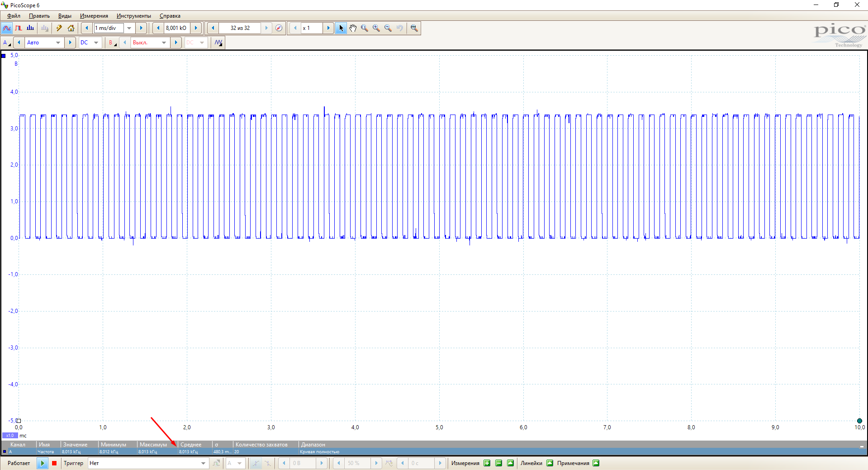
Task: Open Channel A options button
Action: pyautogui.click(x=7, y=43)
